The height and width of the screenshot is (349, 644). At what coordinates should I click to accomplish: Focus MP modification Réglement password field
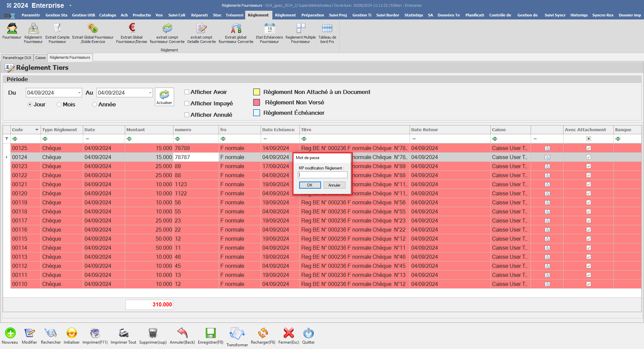323,175
